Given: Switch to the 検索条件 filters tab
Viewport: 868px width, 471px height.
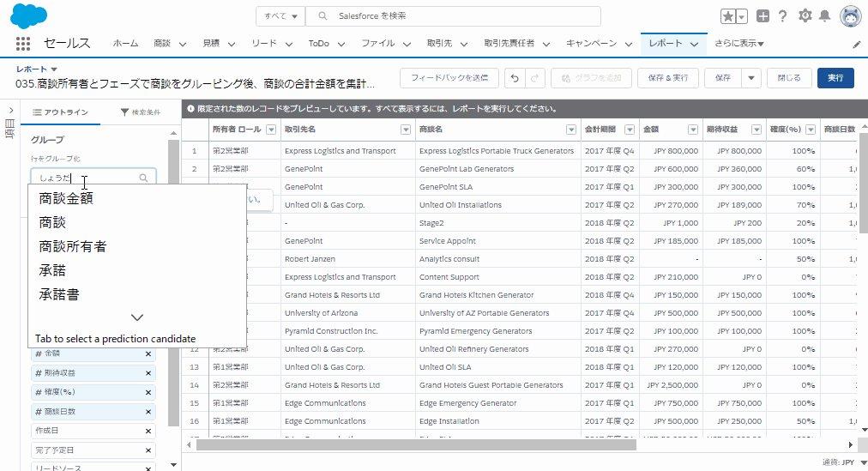Looking at the screenshot, I should [141, 112].
